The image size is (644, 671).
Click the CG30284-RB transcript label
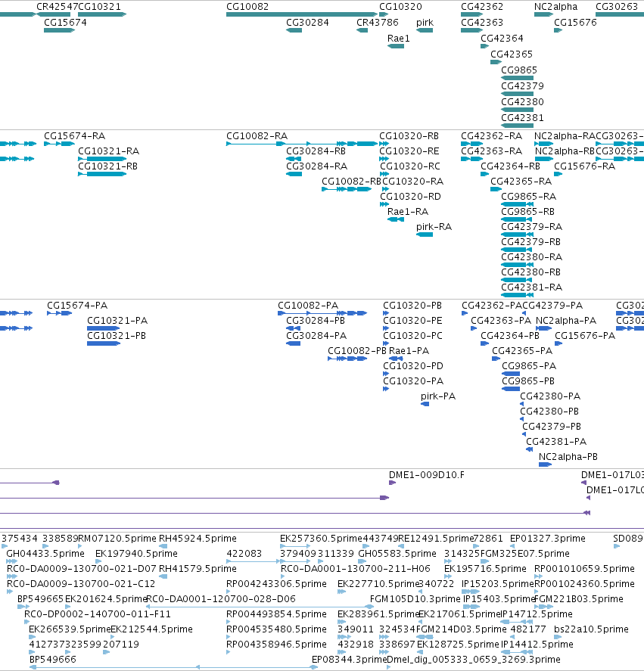click(316, 151)
